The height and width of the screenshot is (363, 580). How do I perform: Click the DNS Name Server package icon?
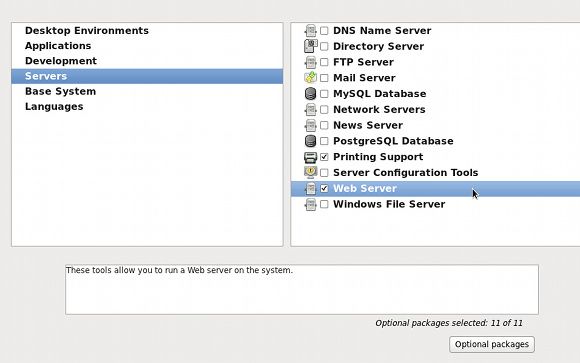pos(310,31)
